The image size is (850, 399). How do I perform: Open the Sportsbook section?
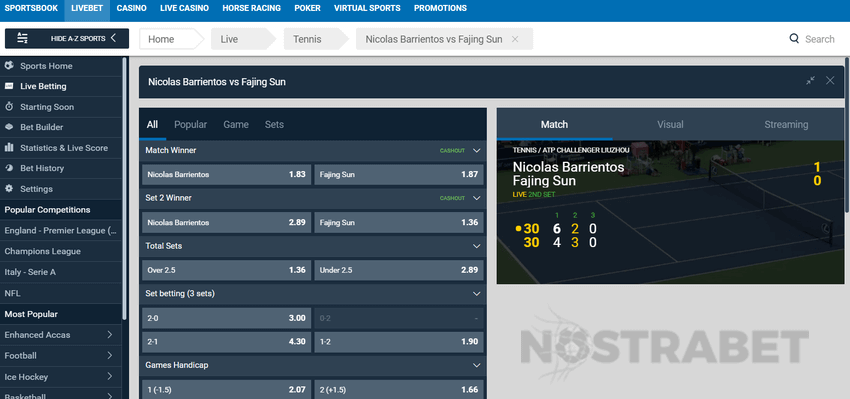click(31, 8)
